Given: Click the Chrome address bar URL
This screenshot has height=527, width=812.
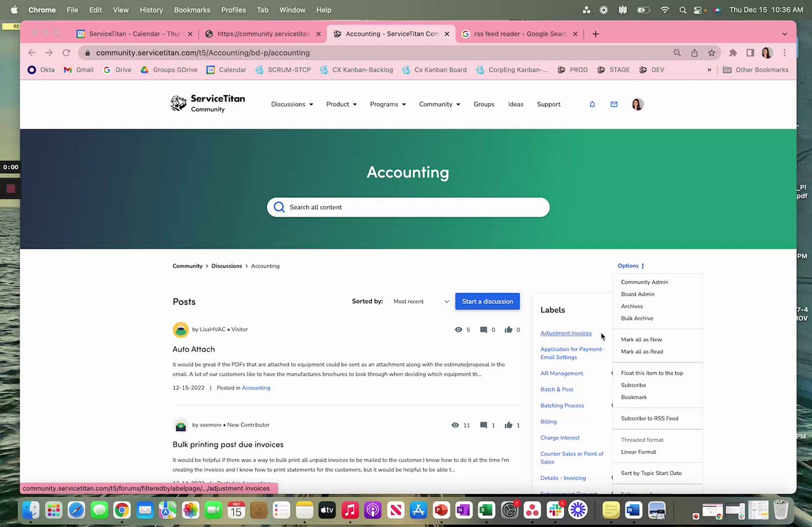Looking at the screenshot, I should (x=202, y=53).
